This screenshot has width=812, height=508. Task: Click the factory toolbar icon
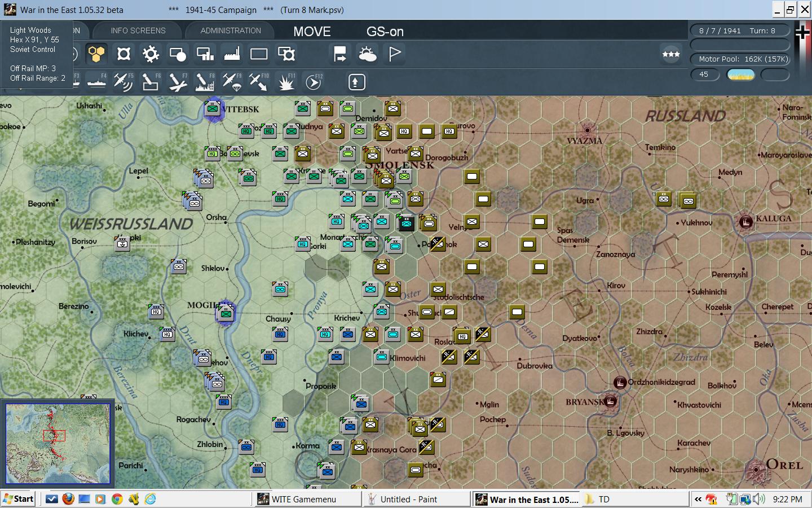232,54
